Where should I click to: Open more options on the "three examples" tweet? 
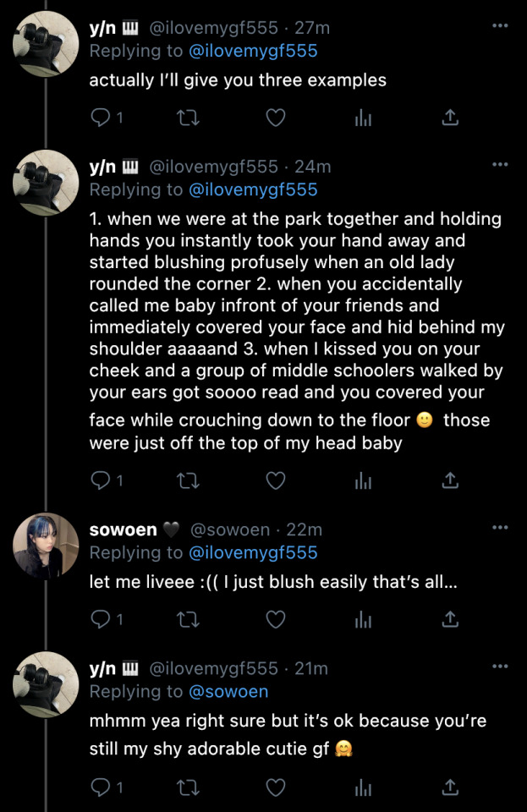pyautogui.click(x=500, y=25)
